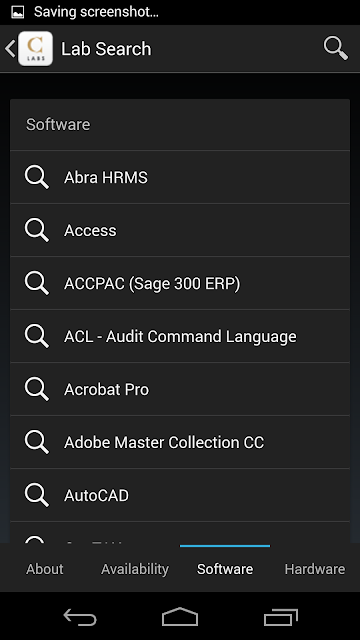Open the recent apps overview button

tap(280, 616)
